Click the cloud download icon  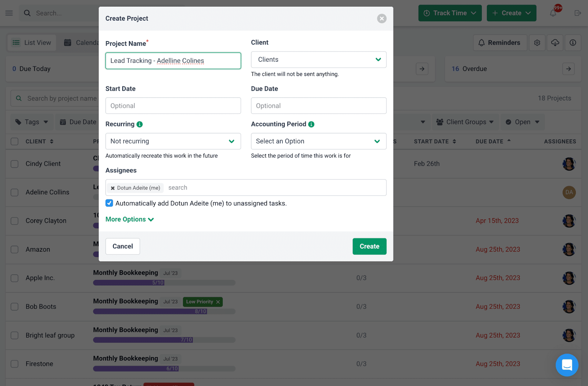[555, 43]
